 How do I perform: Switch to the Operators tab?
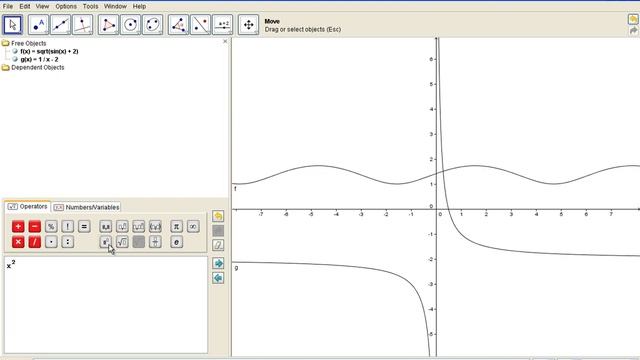point(28,207)
